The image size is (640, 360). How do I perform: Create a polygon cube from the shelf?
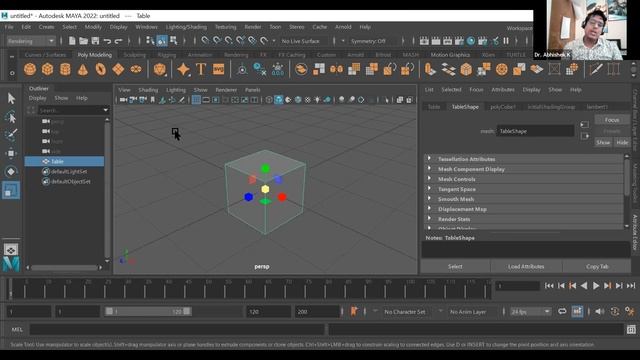pos(47,69)
